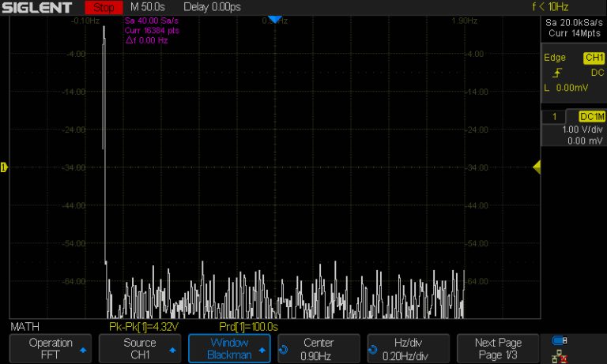The image size is (607, 364).
Task: Click the SIGLENT logo
Action: [37, 7]
